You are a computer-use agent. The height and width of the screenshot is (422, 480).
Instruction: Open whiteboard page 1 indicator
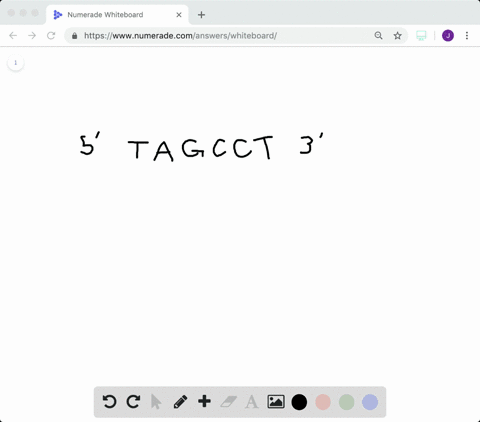(x=15, y=63)
